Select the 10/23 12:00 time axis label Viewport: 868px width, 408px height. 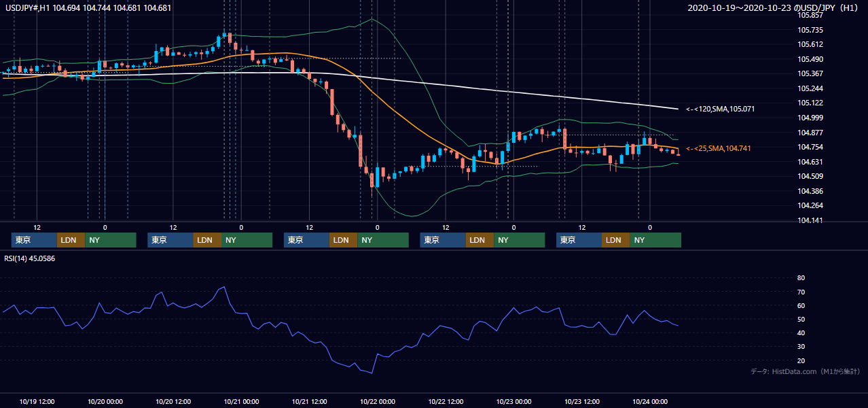(582, 401)
